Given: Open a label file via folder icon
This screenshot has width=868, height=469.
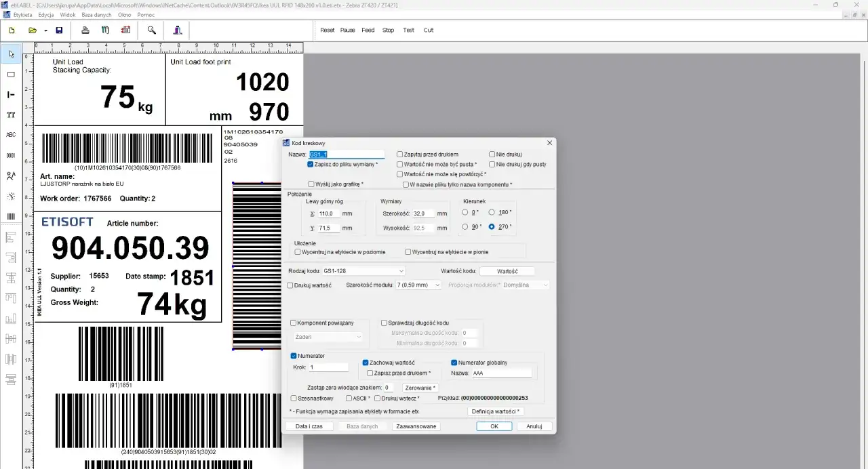Looking at the screenshot, I should tap(32, 30).
